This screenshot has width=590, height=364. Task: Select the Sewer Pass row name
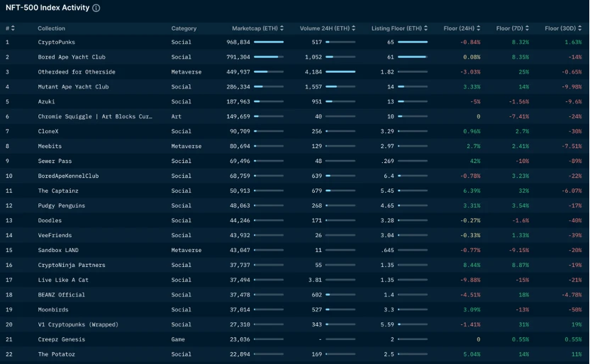point(55,161)
